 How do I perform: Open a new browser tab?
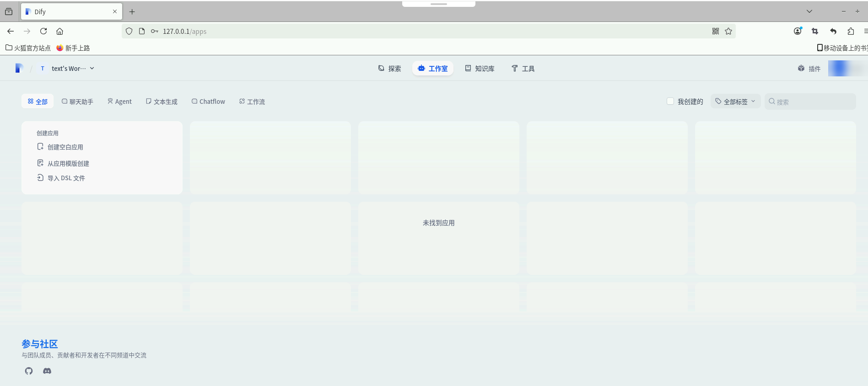click(132, 11)
